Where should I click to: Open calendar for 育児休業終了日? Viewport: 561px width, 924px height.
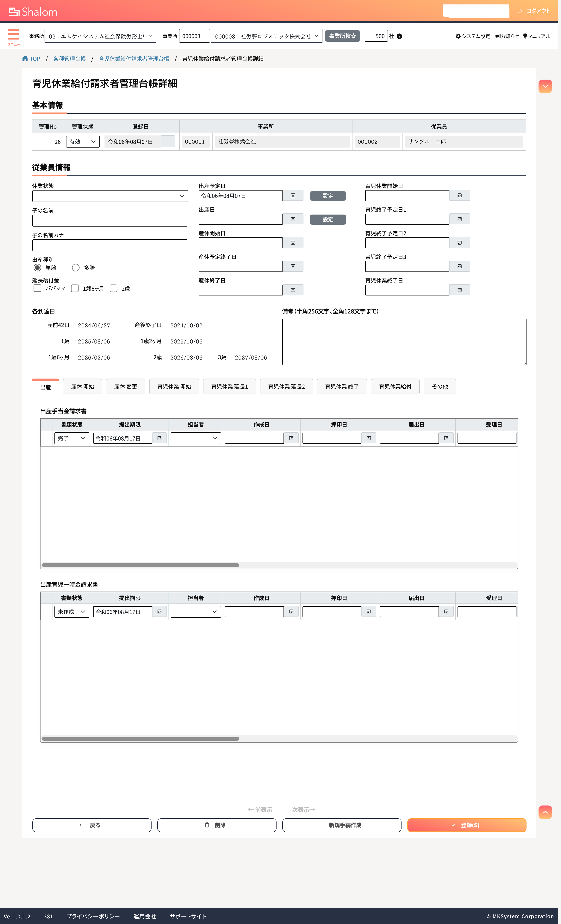(460, 290)
